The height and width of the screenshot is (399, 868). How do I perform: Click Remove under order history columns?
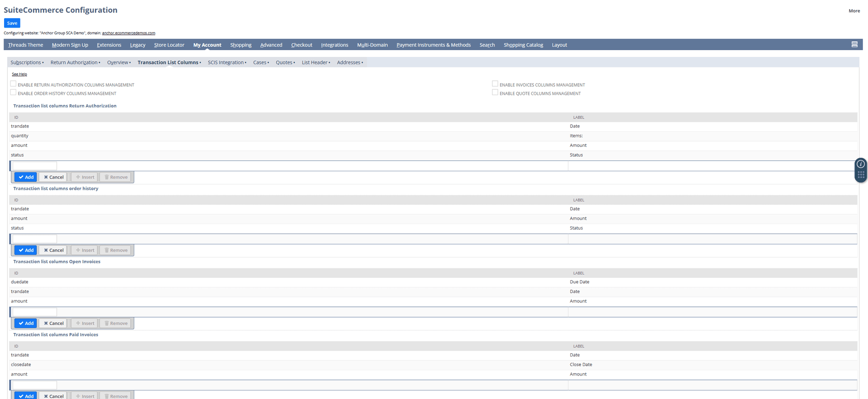click(x=116, y=250)
